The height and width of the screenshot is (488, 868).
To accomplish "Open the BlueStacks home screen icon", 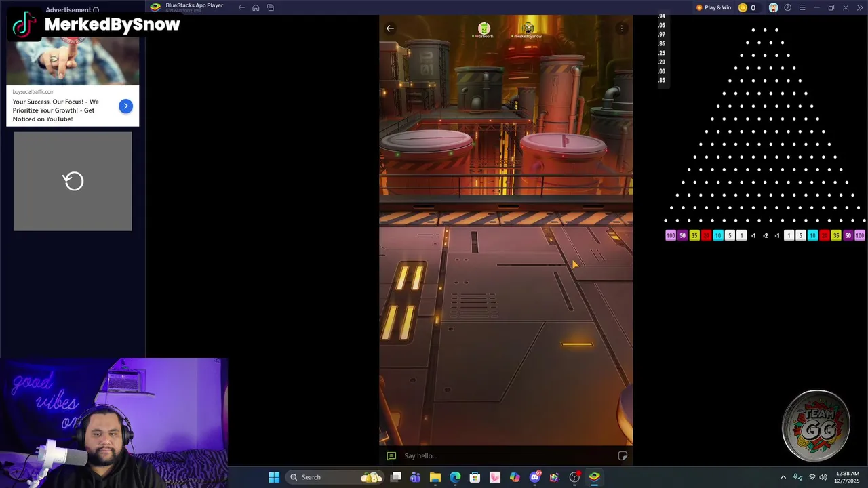I will (x=256, y=7).
